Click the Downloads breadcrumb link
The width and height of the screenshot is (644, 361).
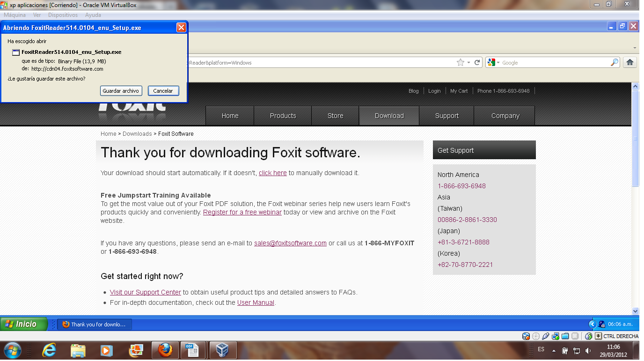(x=137, y=134)
